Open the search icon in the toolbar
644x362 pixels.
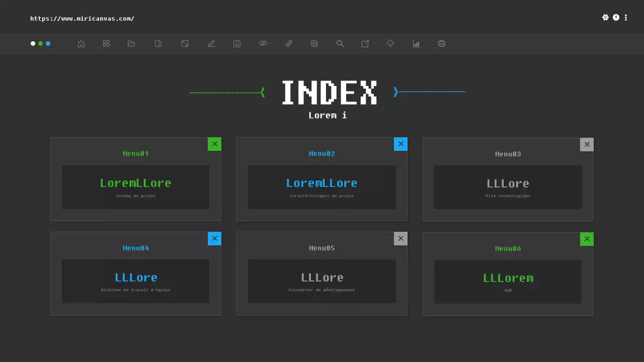[340, 43]
